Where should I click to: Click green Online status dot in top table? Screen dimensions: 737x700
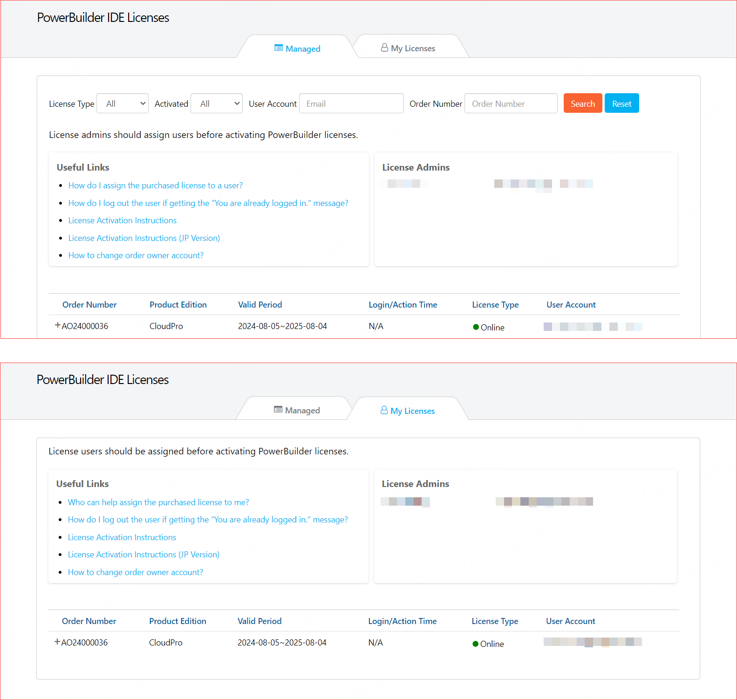[x=476, y=327]
